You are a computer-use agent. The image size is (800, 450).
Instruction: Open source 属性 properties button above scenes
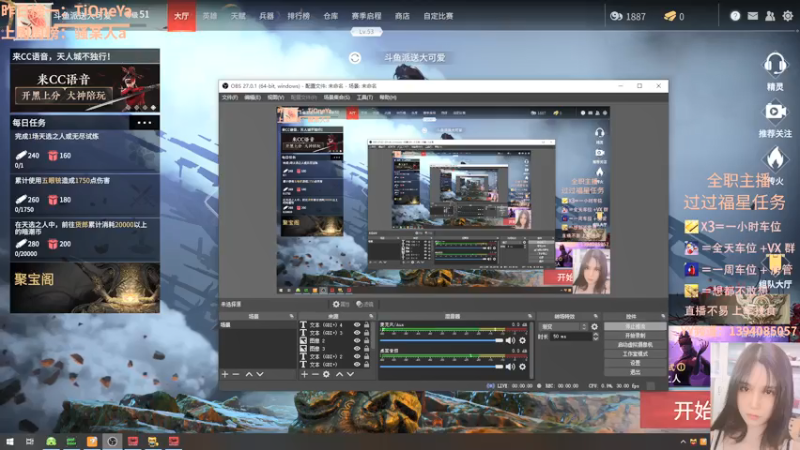tap(341, 304)
